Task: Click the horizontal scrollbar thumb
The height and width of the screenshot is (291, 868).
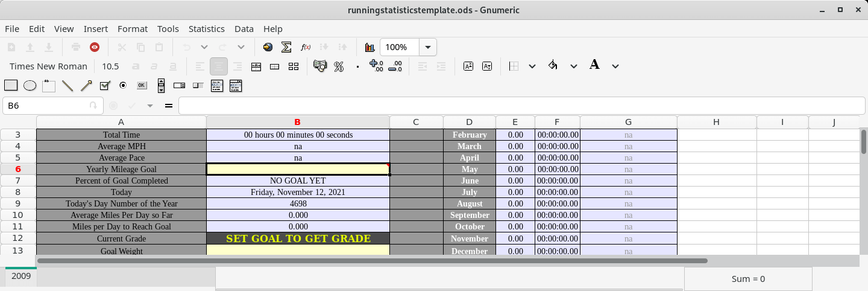Action: point(372,261)
